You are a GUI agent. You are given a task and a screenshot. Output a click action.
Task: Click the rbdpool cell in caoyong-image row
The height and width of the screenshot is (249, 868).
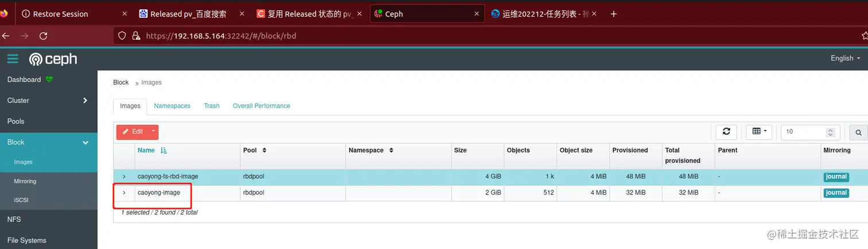[293, 193]
